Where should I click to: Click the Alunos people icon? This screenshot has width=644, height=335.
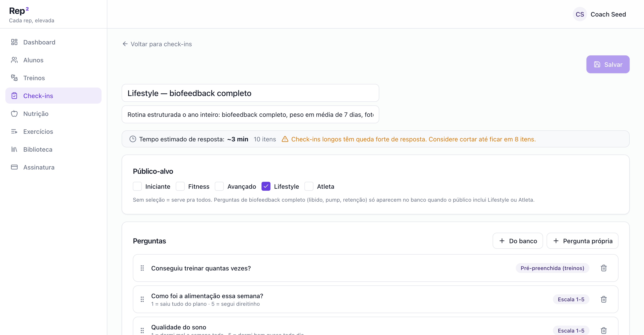pyautogui.click(x=14, y=60)
